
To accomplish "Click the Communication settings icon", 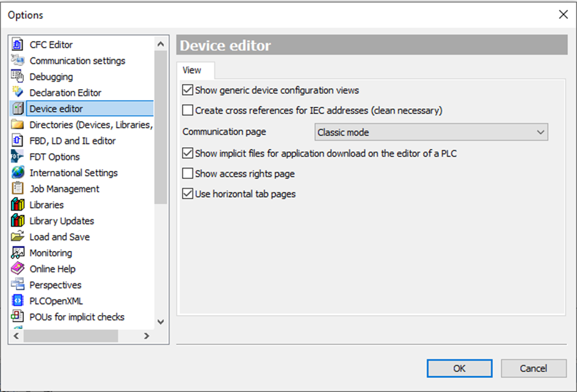I will pyautogui.click(x=17, y=60).
